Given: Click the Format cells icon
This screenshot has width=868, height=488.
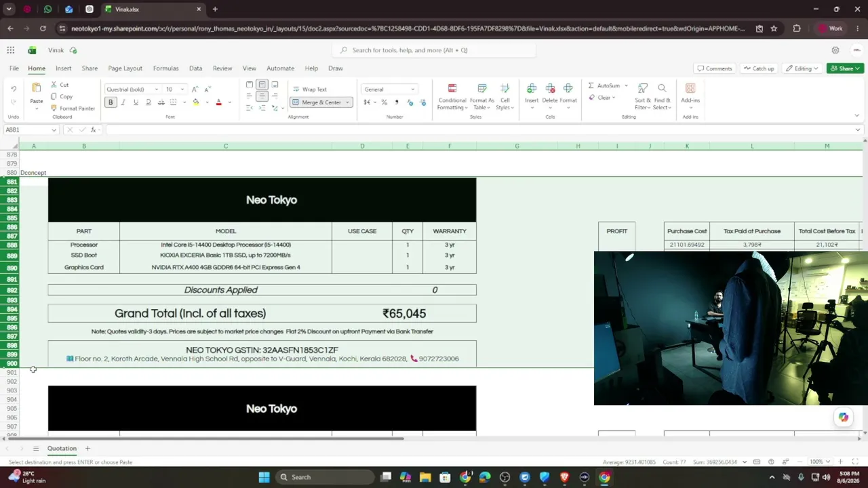Looking at the screenshot, I should 568,88.
